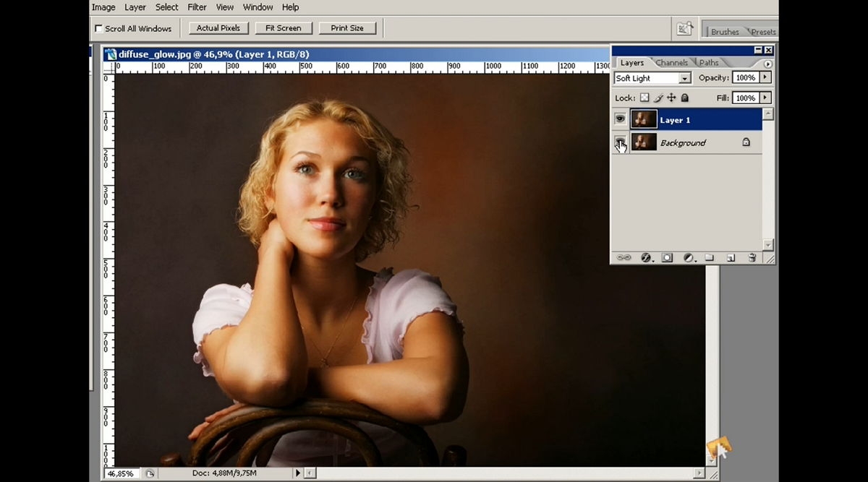Create a new layer
This screenshot has height=482, width=868.
[731, 257]
